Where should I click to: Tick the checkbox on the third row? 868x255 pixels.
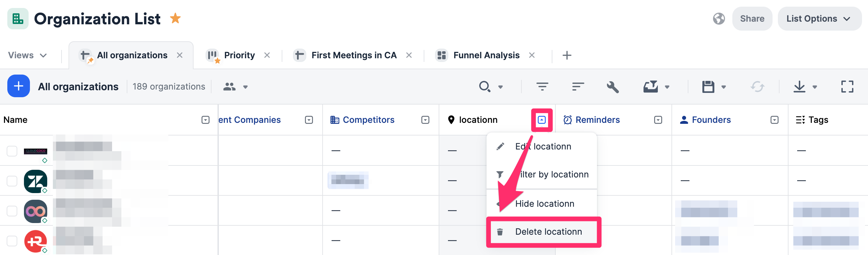click(x=12, y=211)
